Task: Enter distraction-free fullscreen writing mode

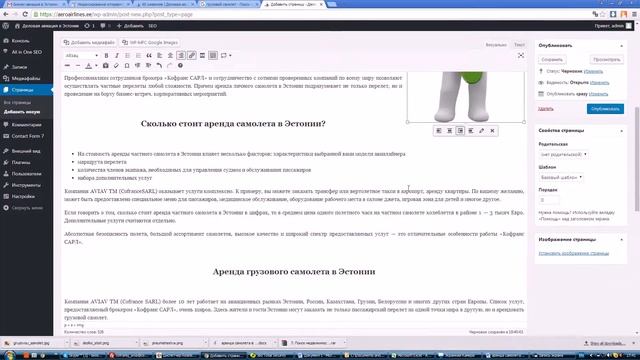Action: pos(521,56)
